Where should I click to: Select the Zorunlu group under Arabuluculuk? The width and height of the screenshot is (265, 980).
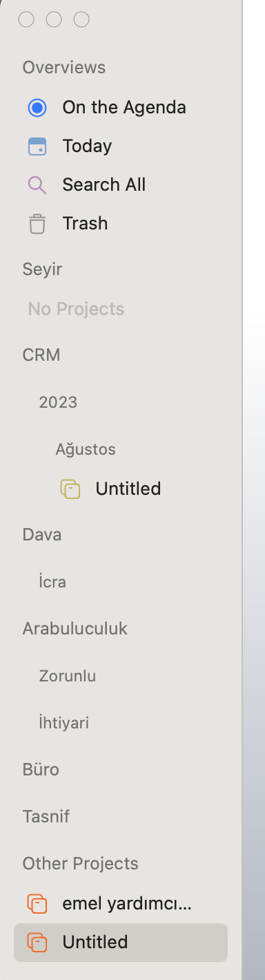(x=68, y=676)
